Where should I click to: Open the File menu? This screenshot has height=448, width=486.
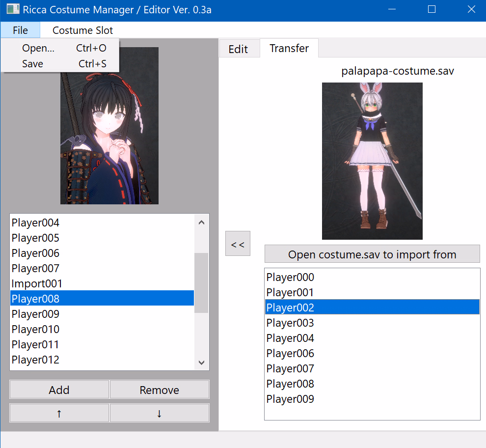coord(20,30)
